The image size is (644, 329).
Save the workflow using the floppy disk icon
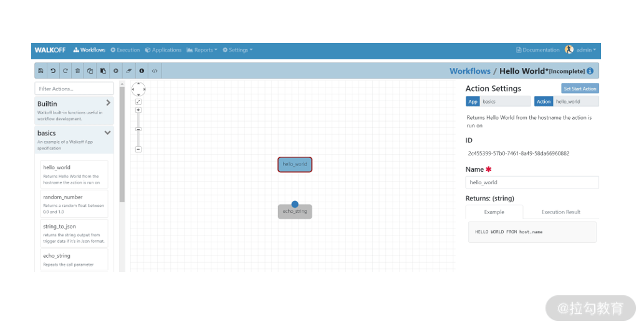click(x=41, y=71)
